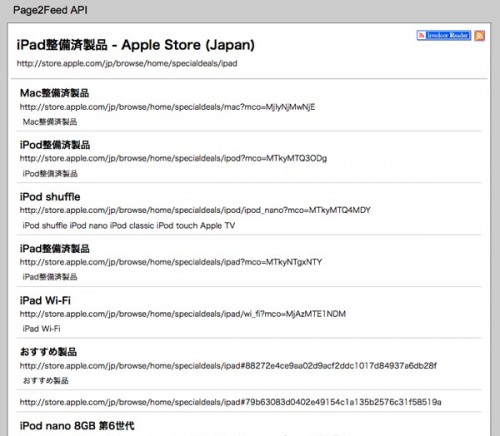
Task: Follow the ipad#79b63083d040 URL link
Action: [x=231, y=402]
